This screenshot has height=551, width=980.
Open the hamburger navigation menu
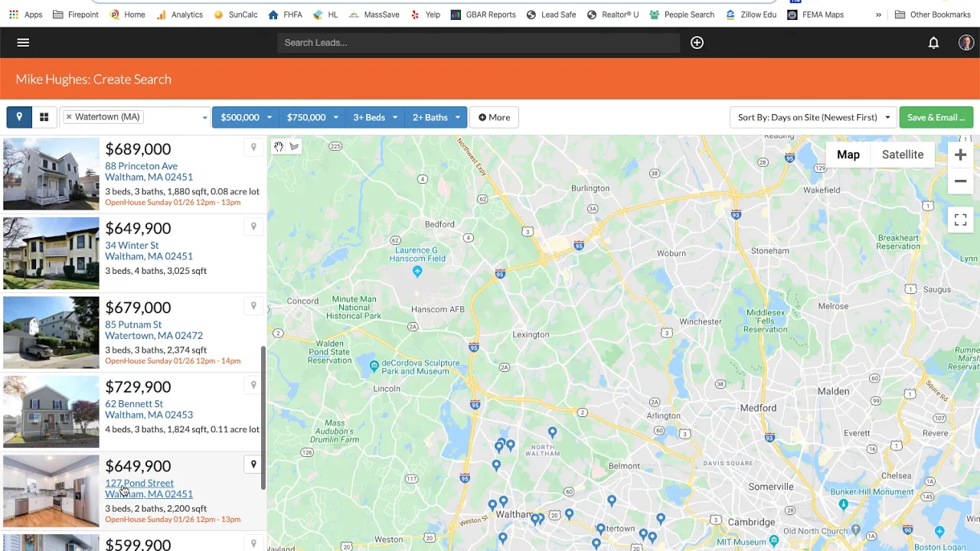(x=23, y=43)
